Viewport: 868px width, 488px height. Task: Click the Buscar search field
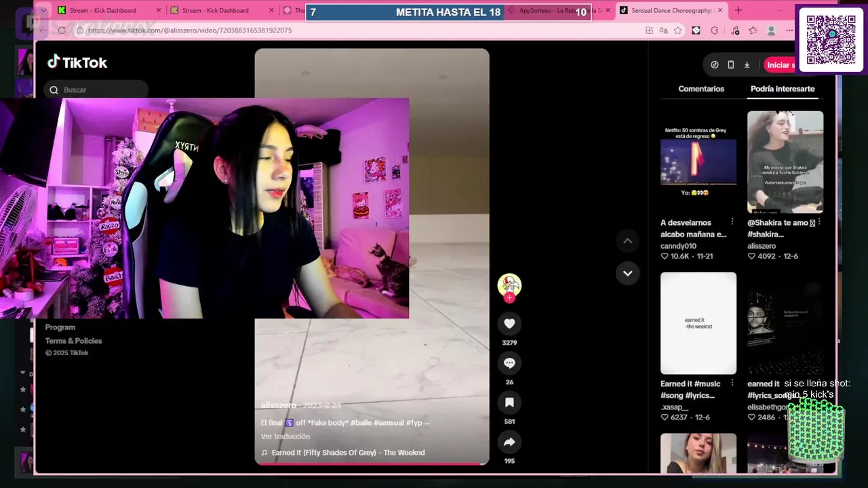point(96,90)
